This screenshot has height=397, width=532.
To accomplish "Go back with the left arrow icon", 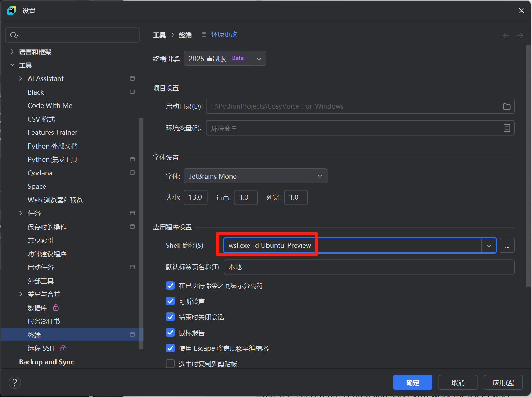I will coord(506,35).
